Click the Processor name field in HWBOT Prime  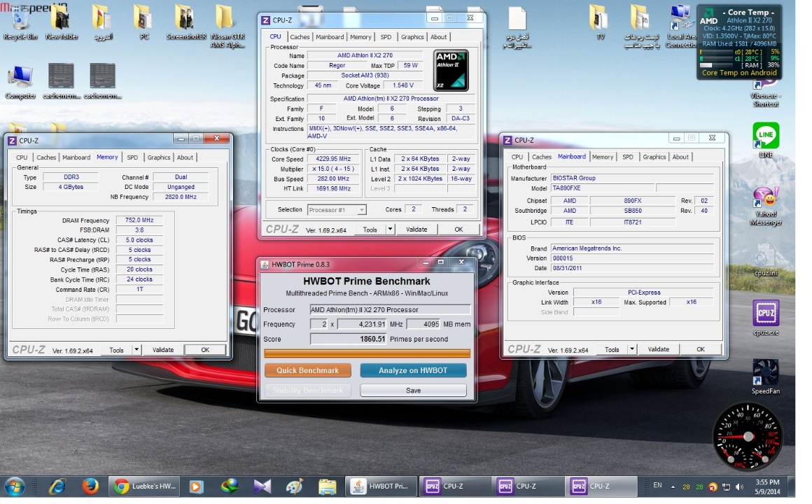[390, 310]
